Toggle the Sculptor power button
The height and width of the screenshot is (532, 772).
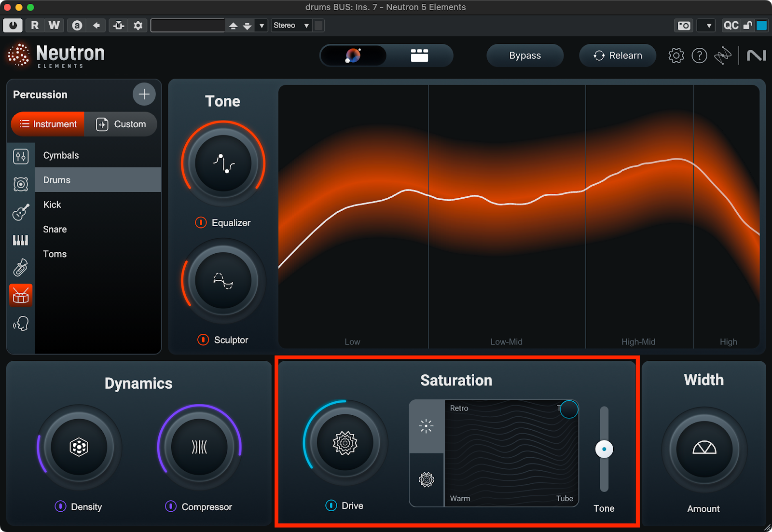tap(203, 340)
